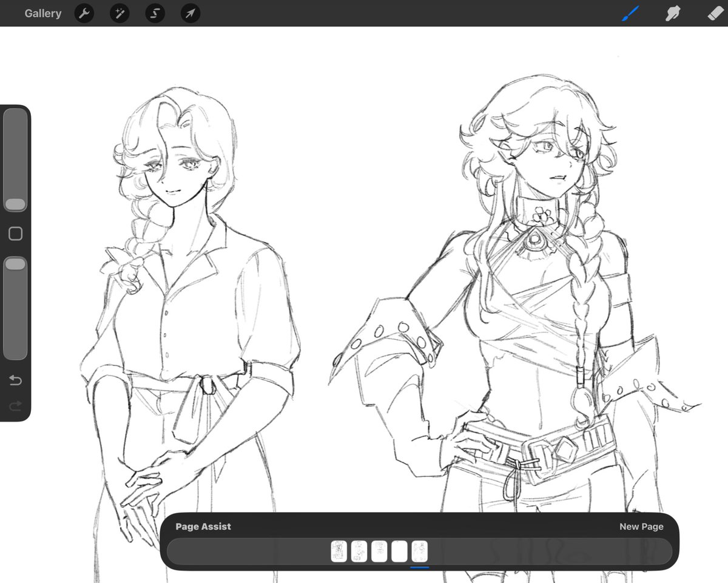This screenshot has width=728, height=583.
Task: Open the first page thumbnail
Action: click(339, 551)
